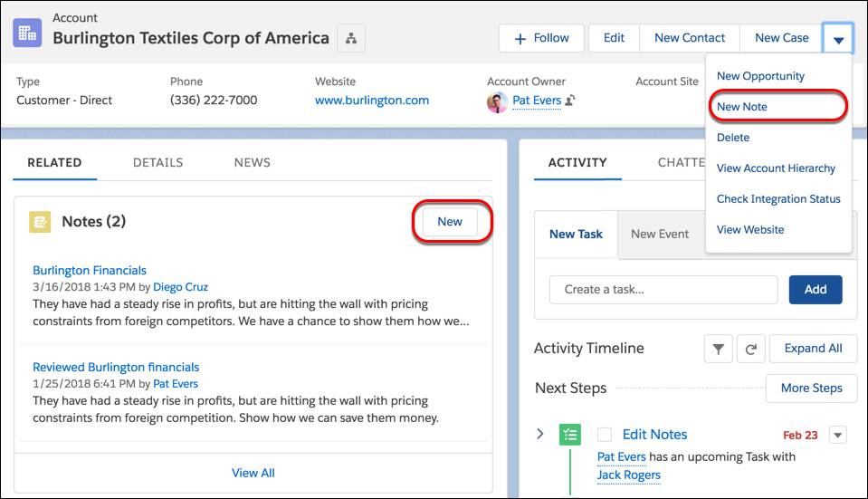The image size is (868, 499).
Task: Choose New Note from dropdown menu
Action: pyautogui.click(x=742, y=107)
